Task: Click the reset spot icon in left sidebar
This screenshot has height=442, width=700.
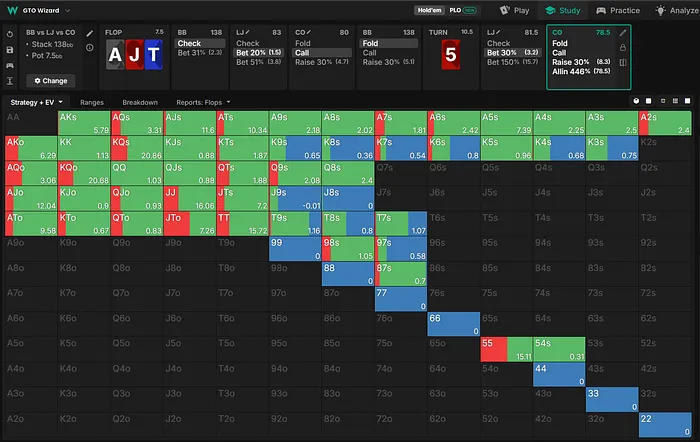Action: click(x=10, y=34)
